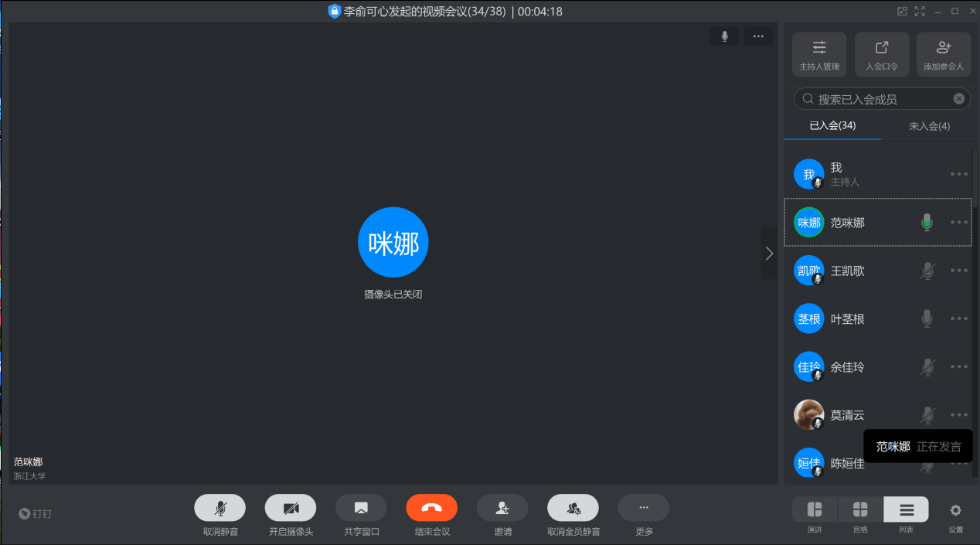Click 取消全员静音 unmute-all icon
This screenshot has width=980, height=545.
[x=573, y=508]
